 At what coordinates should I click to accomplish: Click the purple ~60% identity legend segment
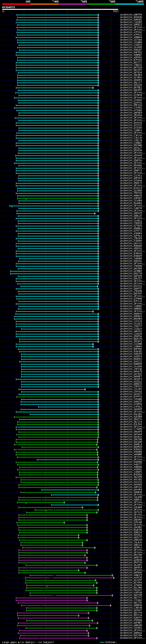tap(73, 4)
